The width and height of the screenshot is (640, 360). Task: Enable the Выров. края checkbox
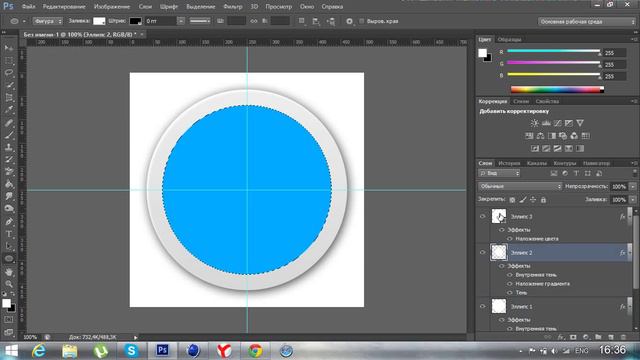coord(362,21)
